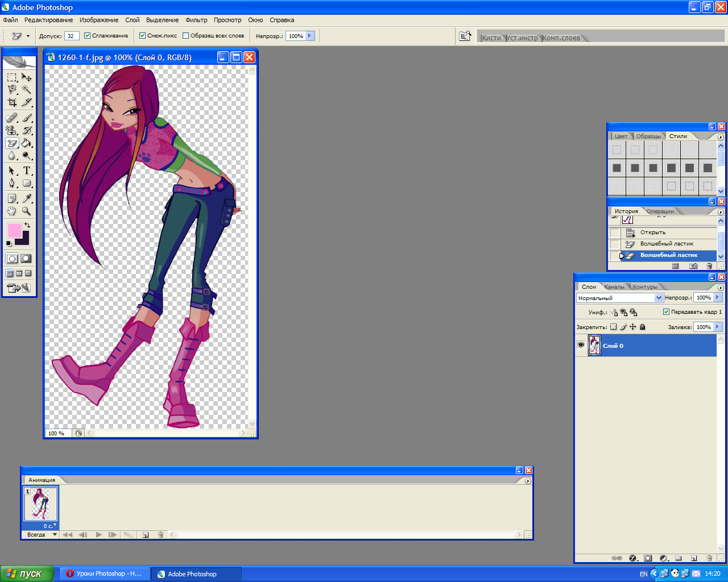Select the Healing Brush tool
Viewport: 728px width, 582px height.
pyautogui.click(x=12, y=118)
